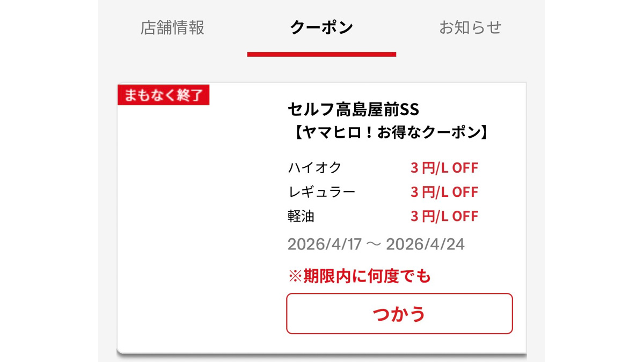Select the ハイオク fuel label
644x362 pixels.
(314, 168)
